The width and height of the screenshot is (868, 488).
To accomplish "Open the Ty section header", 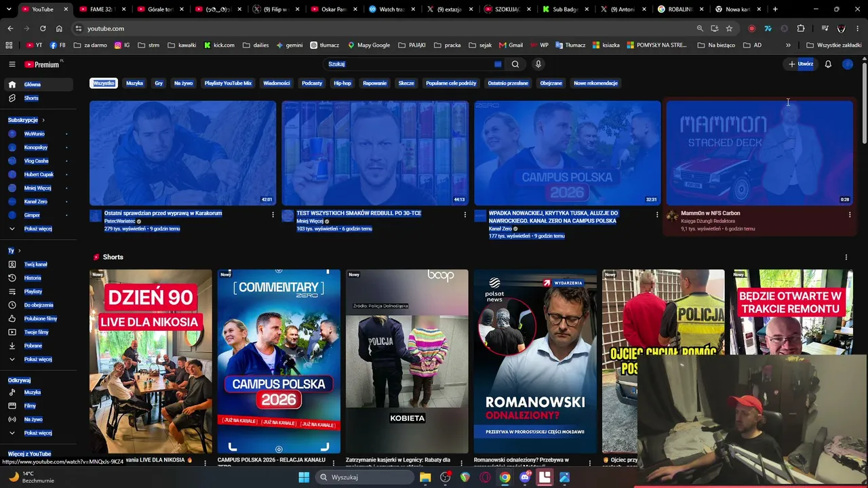I will [14, 251].
